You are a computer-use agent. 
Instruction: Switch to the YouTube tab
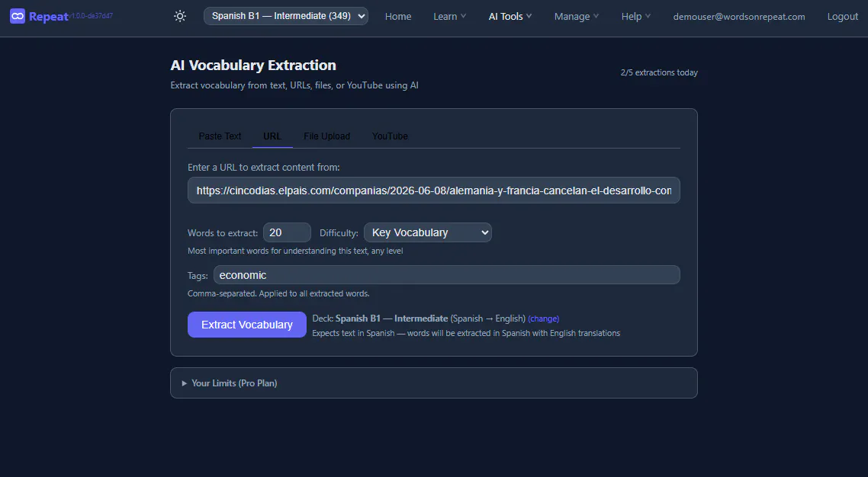point(390,136)
